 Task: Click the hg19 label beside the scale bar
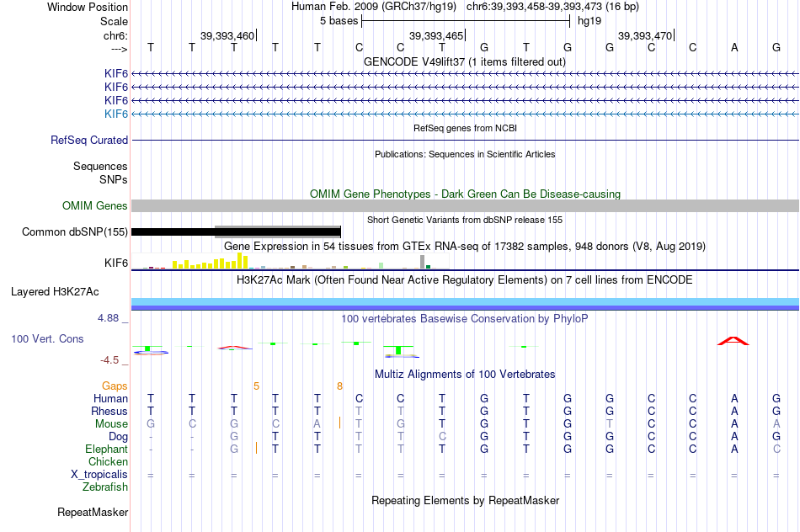[x=589, y=21]
